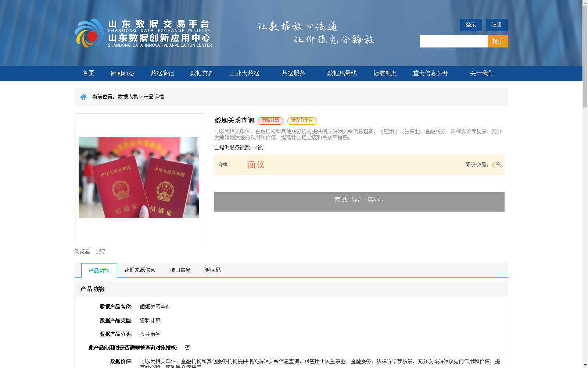Click 产品详情 breadcrumb text
588x368 pixels.
pyautogui.click(x=154, y=97)
